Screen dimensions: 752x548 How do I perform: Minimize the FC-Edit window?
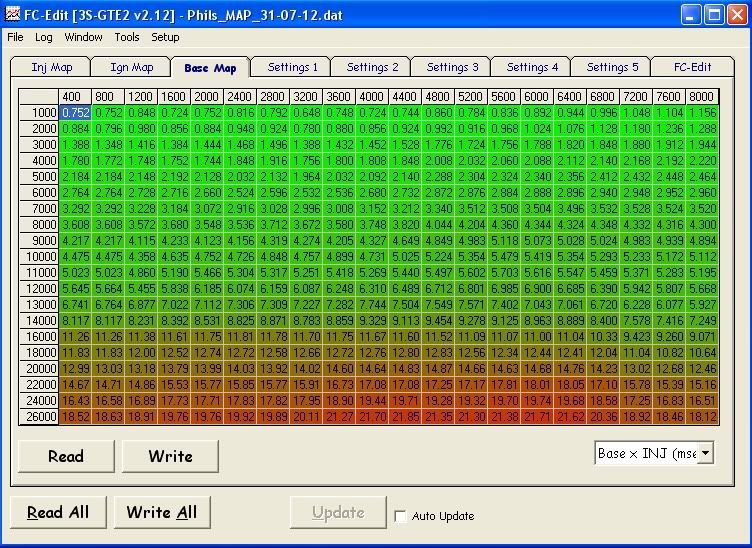(691, 15)
